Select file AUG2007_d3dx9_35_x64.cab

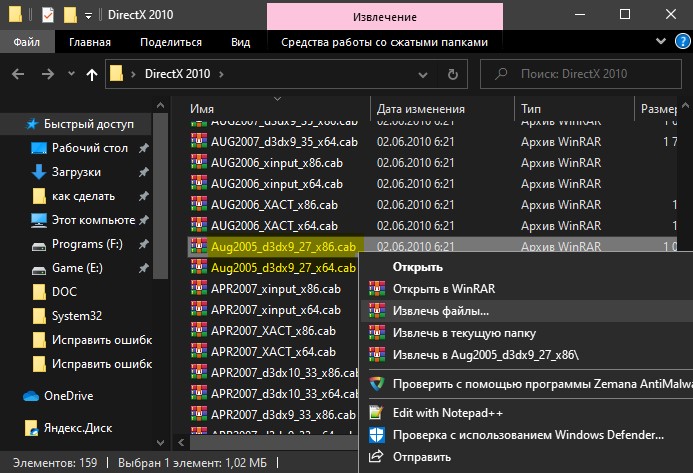point(284,142)
